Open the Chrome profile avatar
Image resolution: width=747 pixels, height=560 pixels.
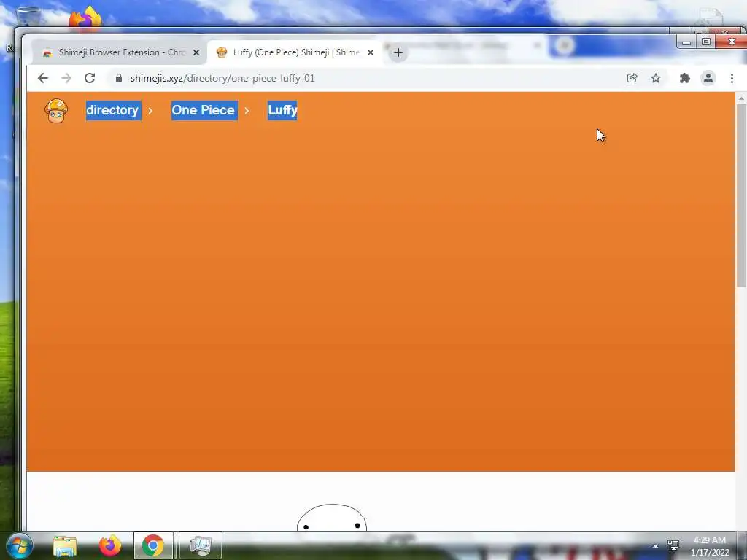pos(708,78)
